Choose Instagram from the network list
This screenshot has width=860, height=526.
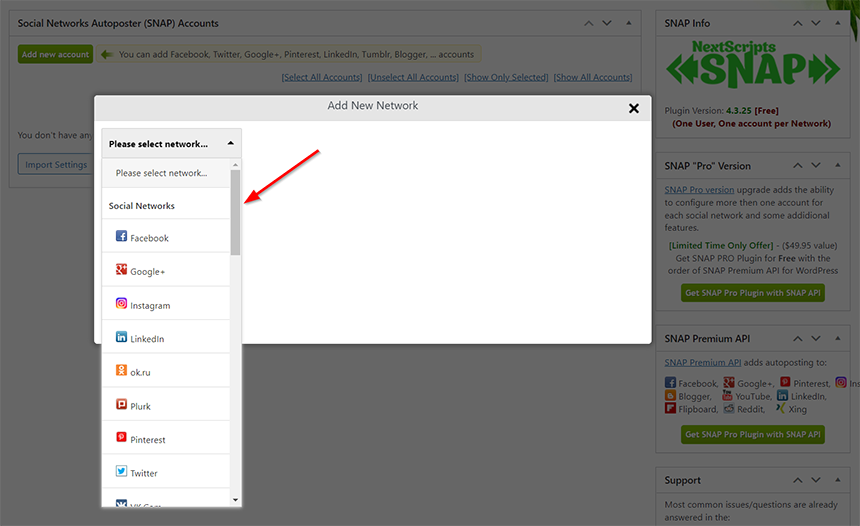coord(166,303)
